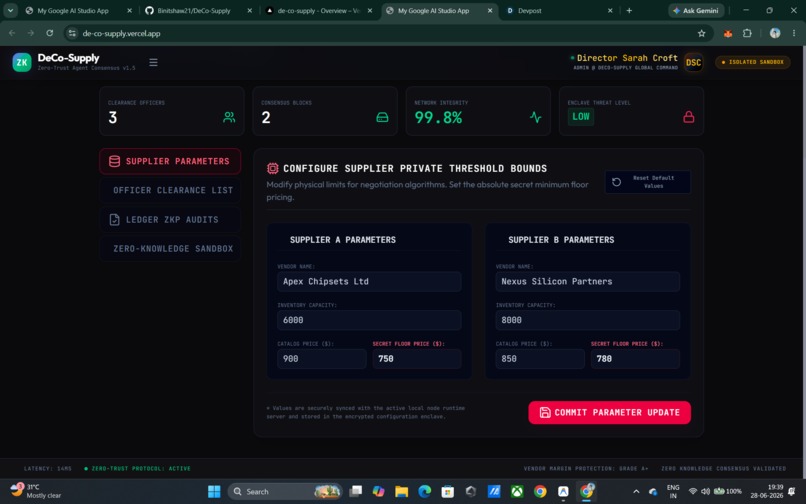Click the chip icon beside Configure Supplier heading
806x504 pixels.
coord(272,168)
